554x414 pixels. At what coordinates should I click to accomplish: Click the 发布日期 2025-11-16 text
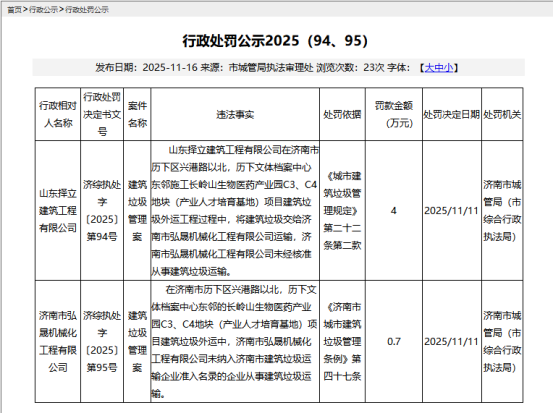click(x=146, y=67)
